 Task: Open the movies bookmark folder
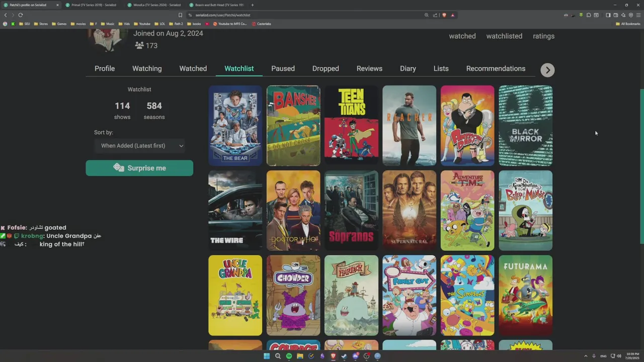(x=78, y=24)
